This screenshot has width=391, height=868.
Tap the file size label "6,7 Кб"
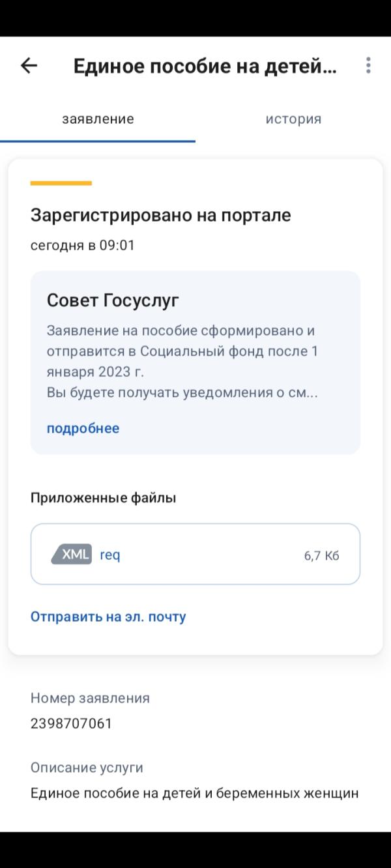click(x=324, y=555)
